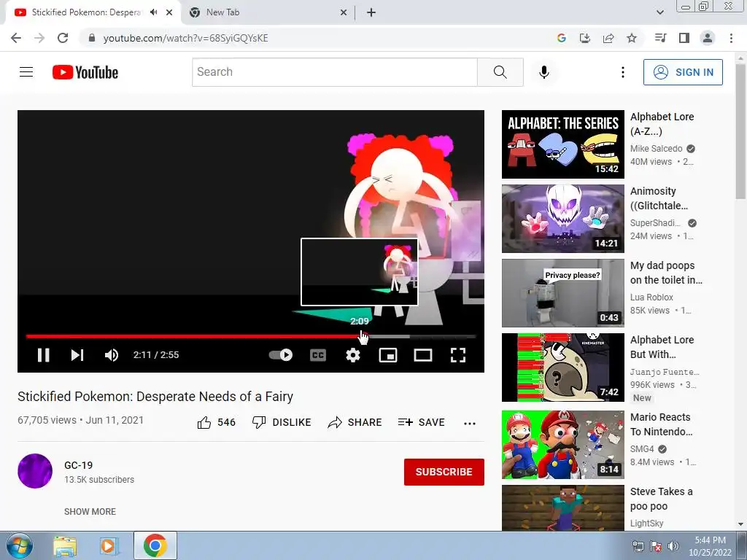The width and height of the screenshot is (747, 560).
Task: Close the New Tab tab
Action: click(x=344, y=12)
